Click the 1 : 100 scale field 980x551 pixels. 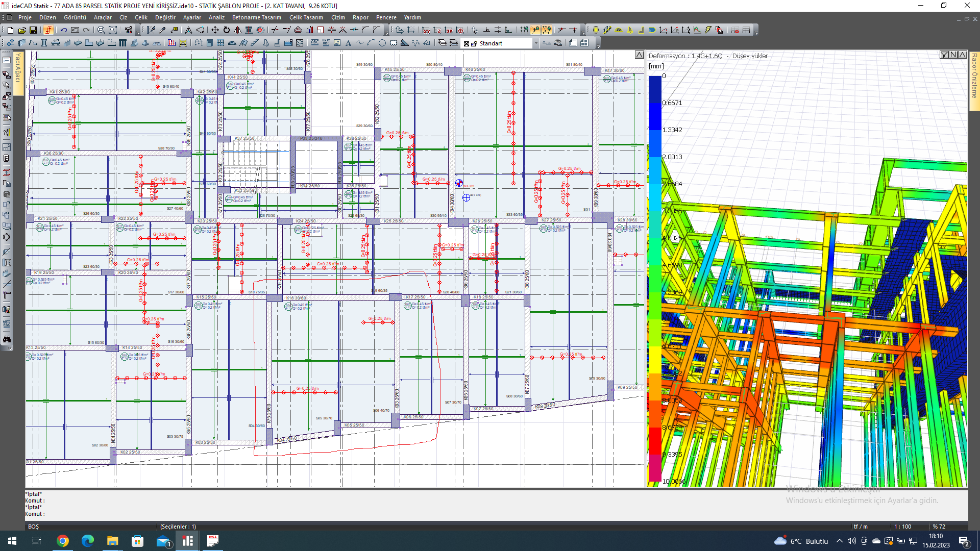click(903, 527)
